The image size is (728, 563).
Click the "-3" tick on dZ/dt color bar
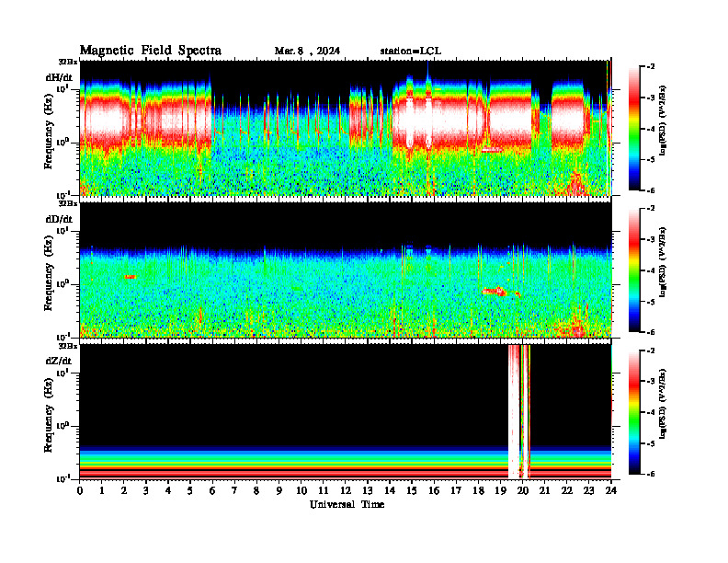click(x=651, y=382)
